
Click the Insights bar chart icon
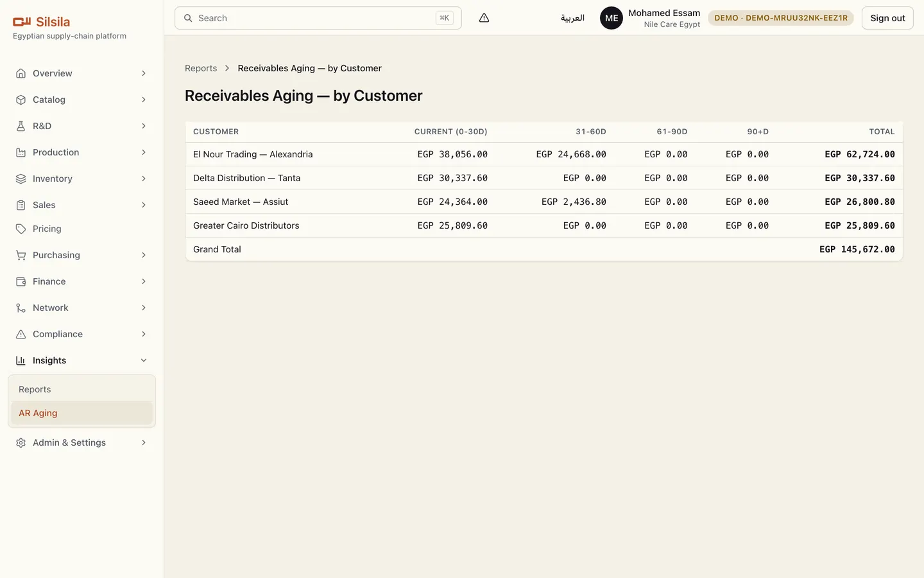[x=21, y=360]
